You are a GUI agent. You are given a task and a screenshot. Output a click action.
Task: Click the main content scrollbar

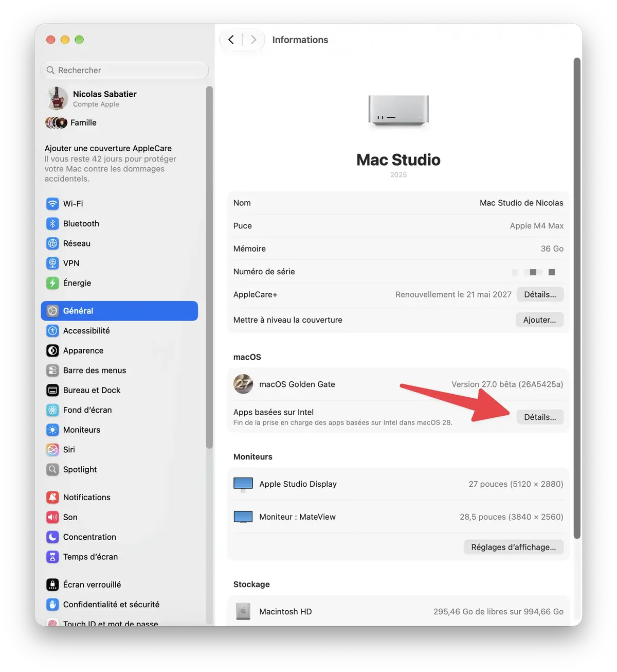pos(577,298)
